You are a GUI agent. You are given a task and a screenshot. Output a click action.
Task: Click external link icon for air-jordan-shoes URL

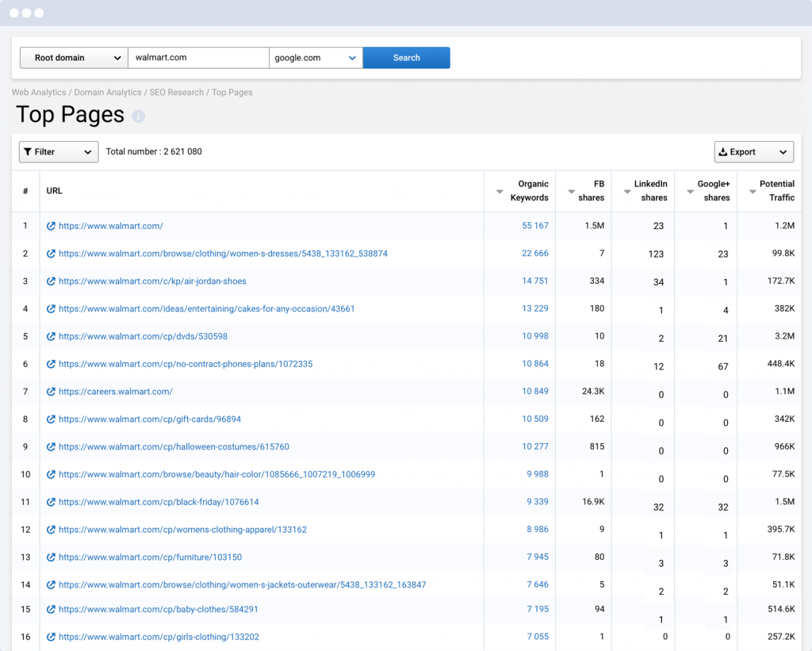pyautogui.click(x=51, y=281)
